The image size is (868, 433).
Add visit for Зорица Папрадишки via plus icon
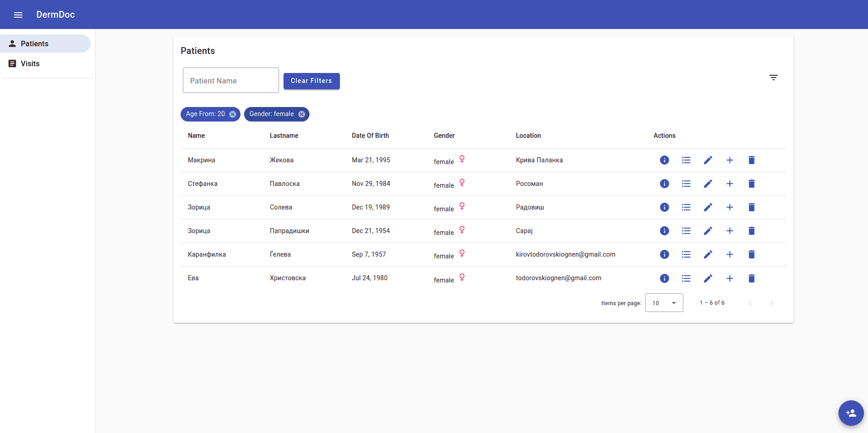[x=730, y=231]
